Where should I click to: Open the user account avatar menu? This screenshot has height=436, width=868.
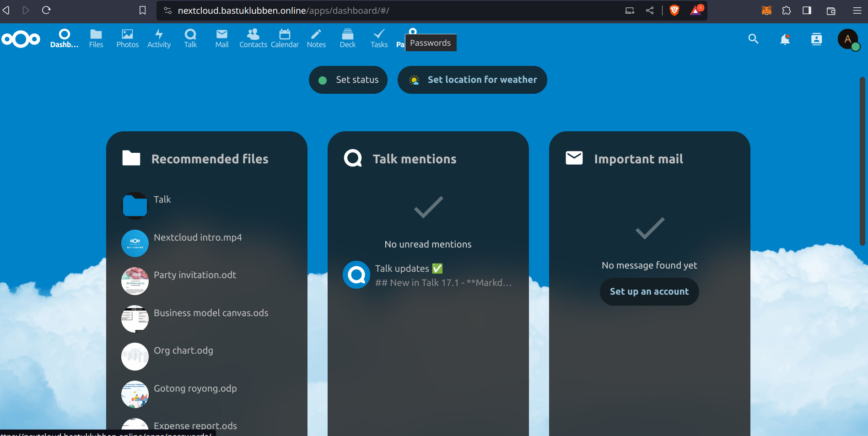(x=848, y=39)
